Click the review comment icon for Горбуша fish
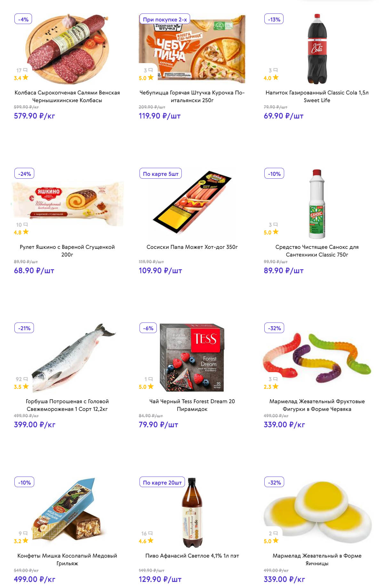The height and width of the screenshot is (588, 384). [x=26, y=379]
